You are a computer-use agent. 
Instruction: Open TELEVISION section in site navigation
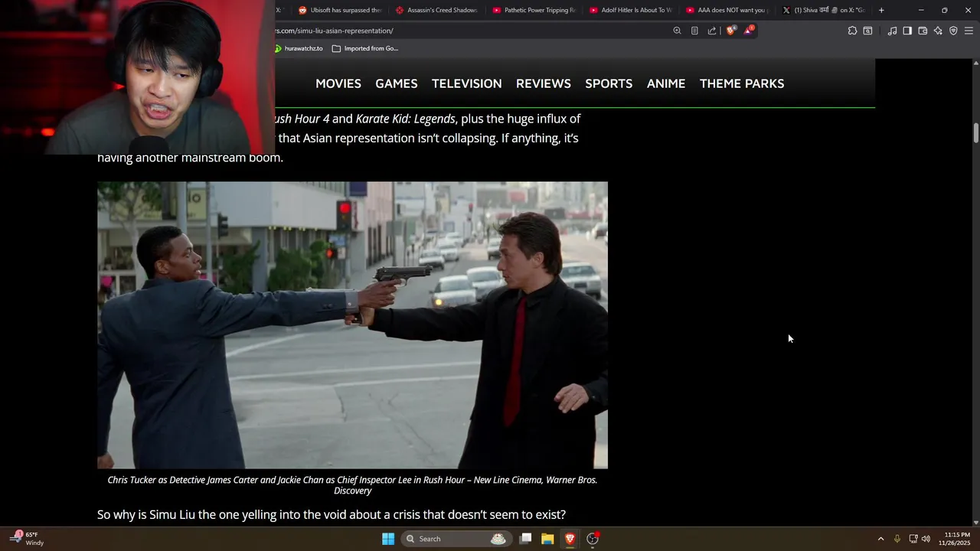coord(467,83)
